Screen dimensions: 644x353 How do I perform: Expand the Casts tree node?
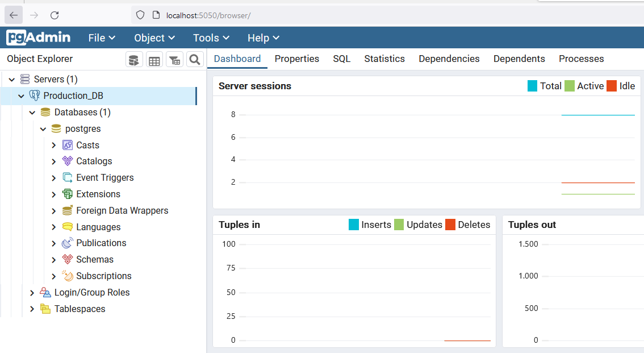point(54,146)
